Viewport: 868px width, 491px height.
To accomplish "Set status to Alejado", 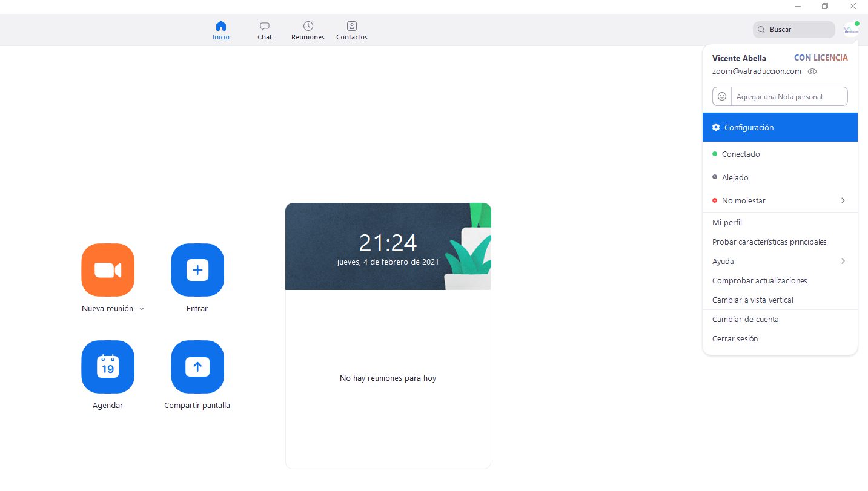I will 735,178.
